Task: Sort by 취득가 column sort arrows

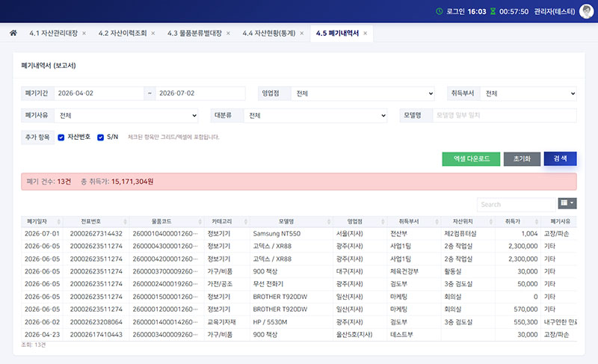Action: tap(536, 221)
